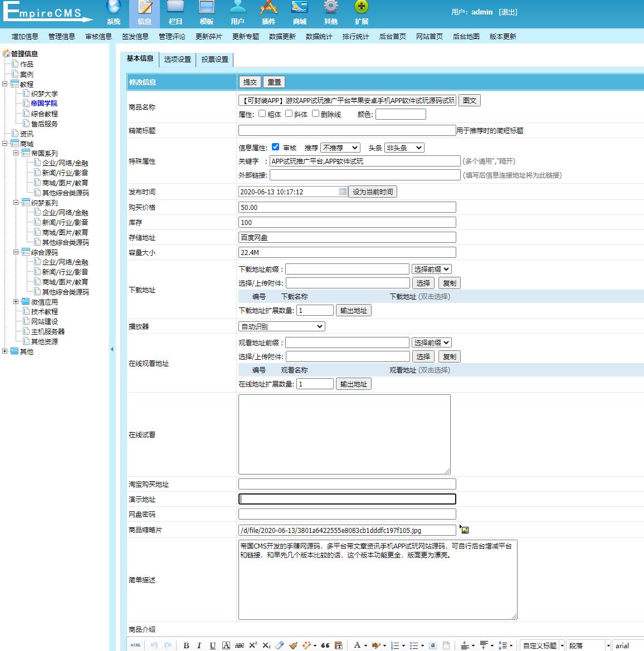Expand the 微信应用 tree node
644x651 pixels.
(16, 302)
